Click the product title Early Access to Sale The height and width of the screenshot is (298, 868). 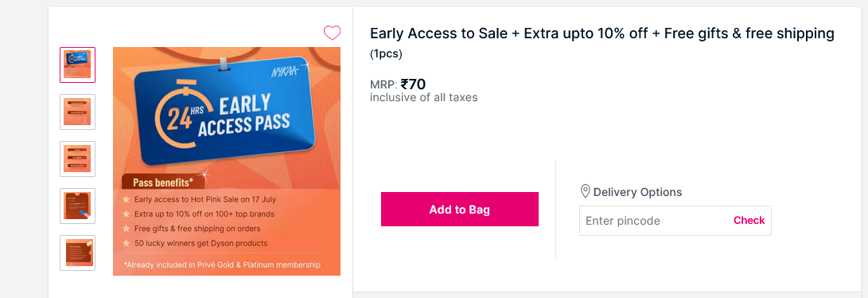601,33
